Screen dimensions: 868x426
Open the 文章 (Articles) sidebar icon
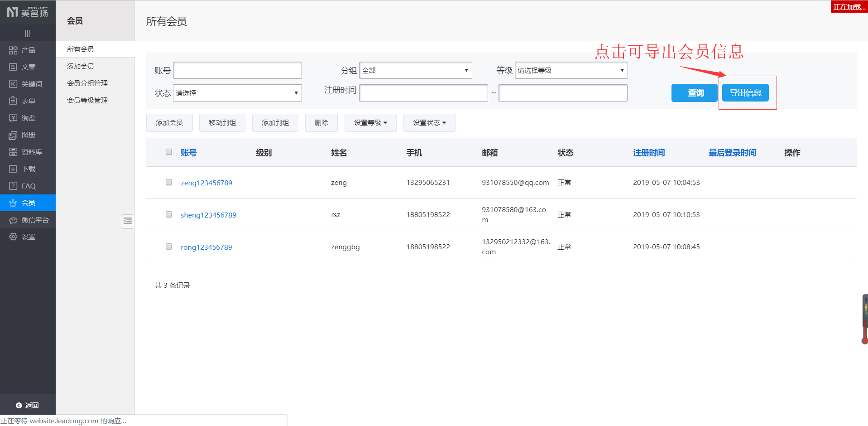click(13, 67)
